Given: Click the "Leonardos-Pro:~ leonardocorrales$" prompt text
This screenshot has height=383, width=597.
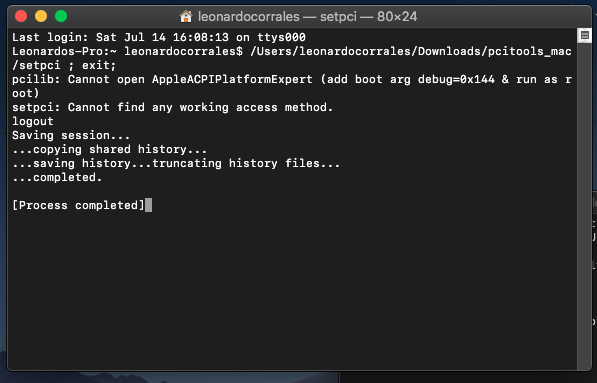Looking at the screenshot, I should click(x=127, y=51).
